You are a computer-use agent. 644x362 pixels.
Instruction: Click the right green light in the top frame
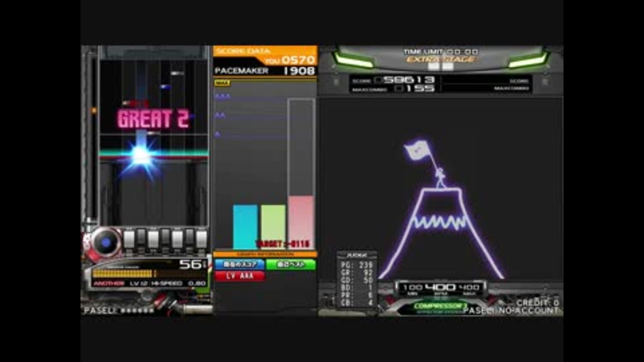528,61
